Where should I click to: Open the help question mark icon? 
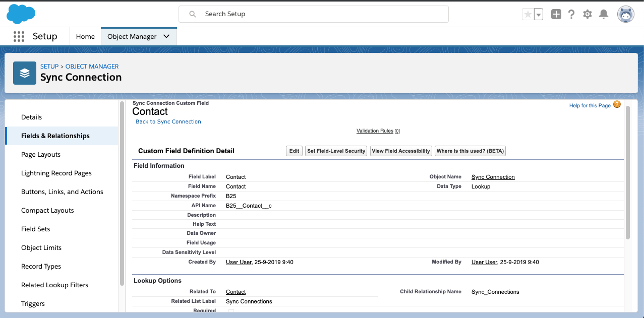(x=571, y=14)
